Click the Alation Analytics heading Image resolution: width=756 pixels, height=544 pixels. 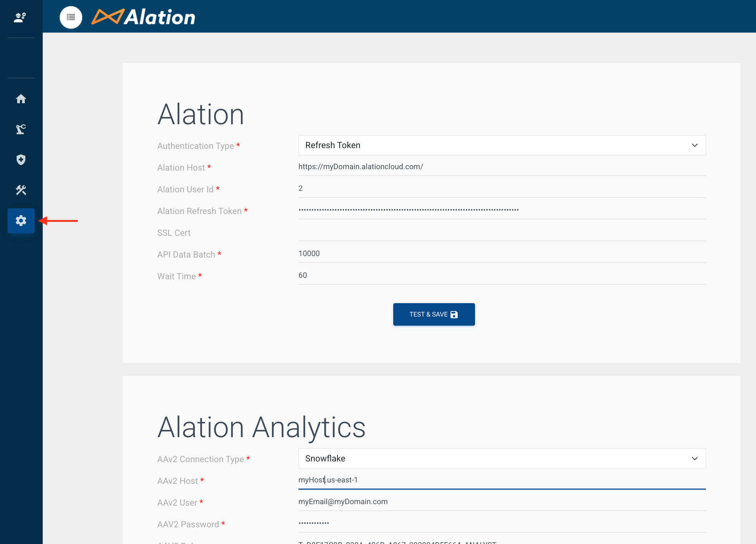(261, 427)
